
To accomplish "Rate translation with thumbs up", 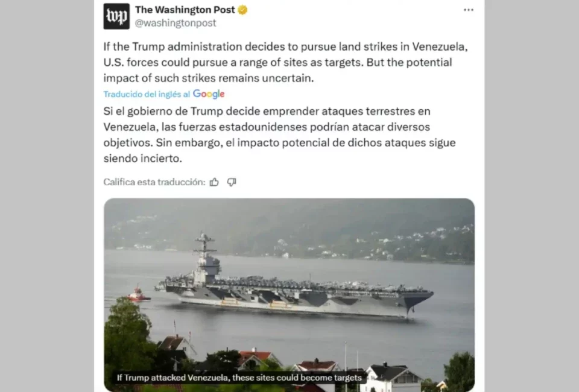I will click(x=214, y=182).
